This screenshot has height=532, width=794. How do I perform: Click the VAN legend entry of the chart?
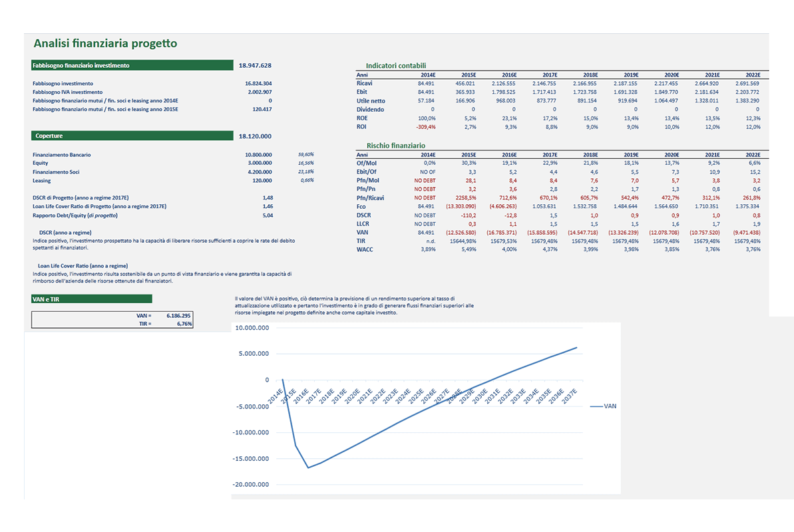(603, 406)
